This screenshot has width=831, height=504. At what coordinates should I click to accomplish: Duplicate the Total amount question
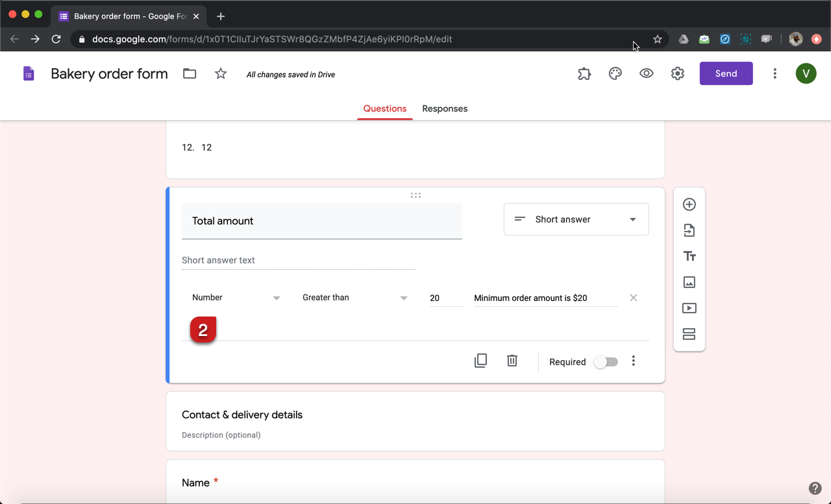(480, 361)
